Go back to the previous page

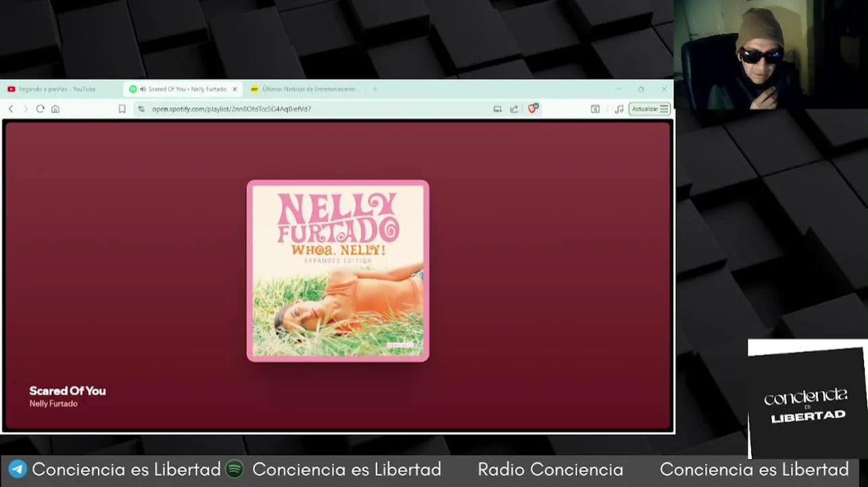pos(11,109)
